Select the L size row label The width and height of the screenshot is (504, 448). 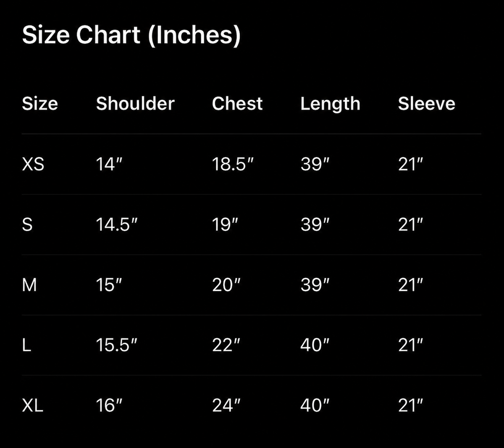(26, 345)
